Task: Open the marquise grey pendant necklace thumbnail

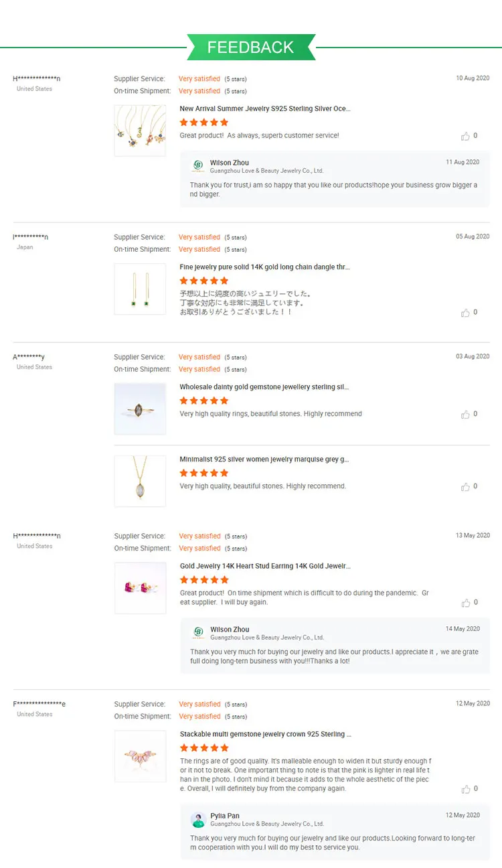Action: pos(140,481)
